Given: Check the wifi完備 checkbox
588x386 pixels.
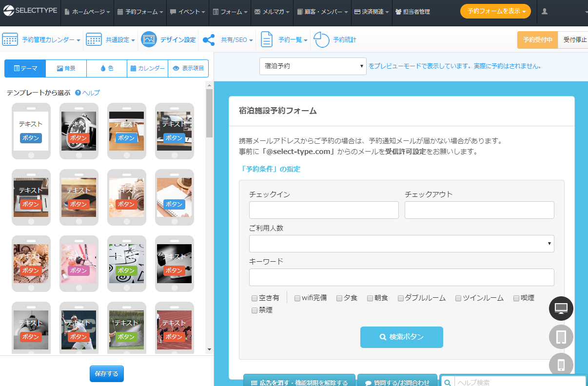Looking at the screenshot, I should click(x=297, y=298).
